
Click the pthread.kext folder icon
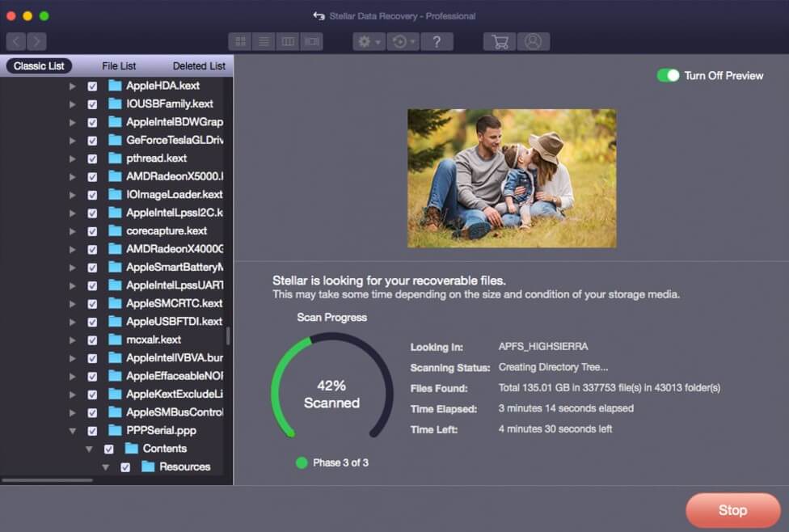[116, 158]
